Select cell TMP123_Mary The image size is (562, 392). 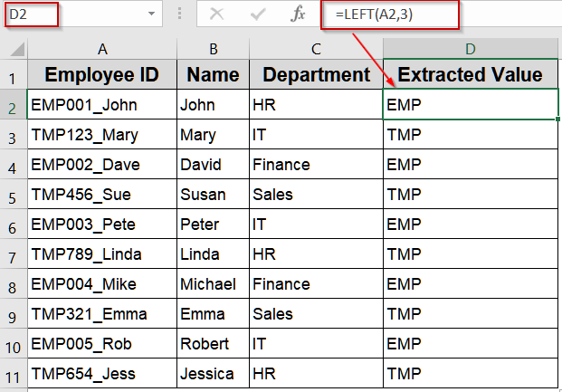point(102,135)
